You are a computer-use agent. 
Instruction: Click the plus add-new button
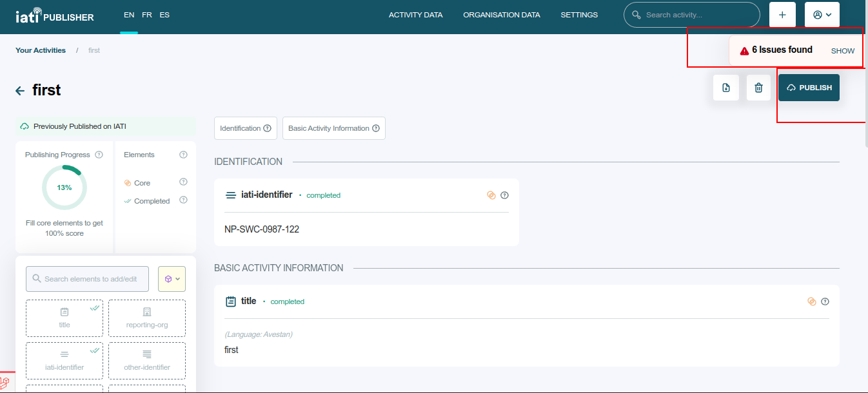[782, 15]
